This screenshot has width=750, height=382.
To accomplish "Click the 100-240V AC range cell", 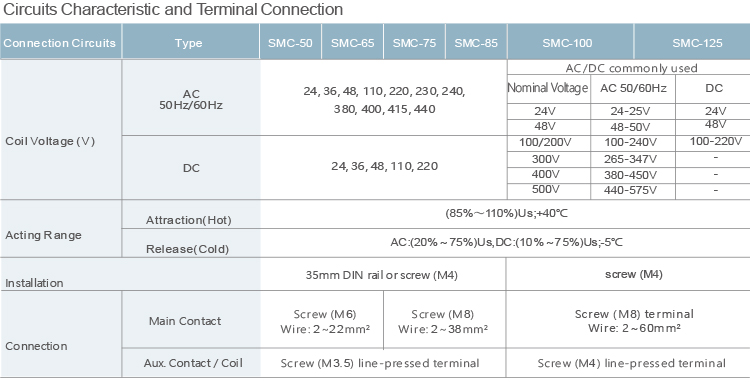I will 632,142.
